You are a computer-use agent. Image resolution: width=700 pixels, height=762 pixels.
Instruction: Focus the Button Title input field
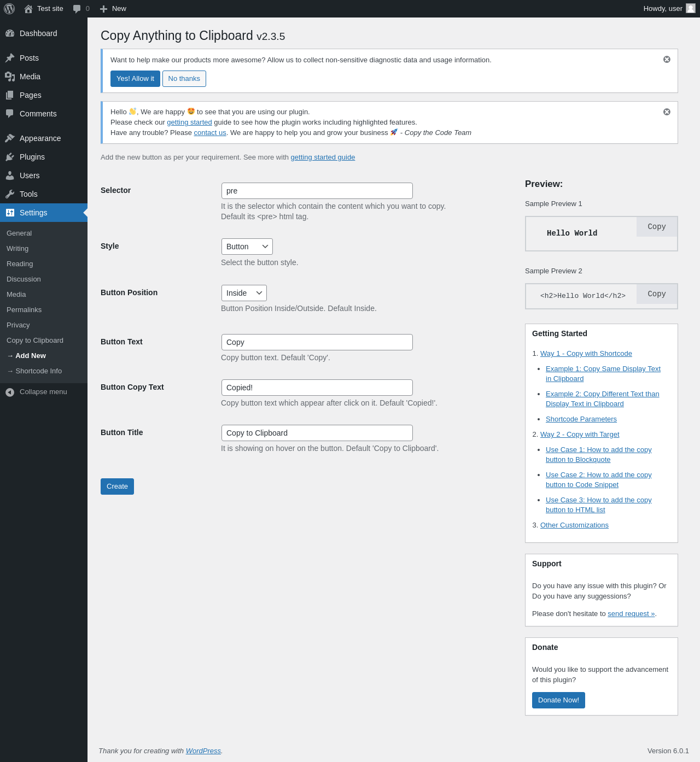(x=317, y=433)
